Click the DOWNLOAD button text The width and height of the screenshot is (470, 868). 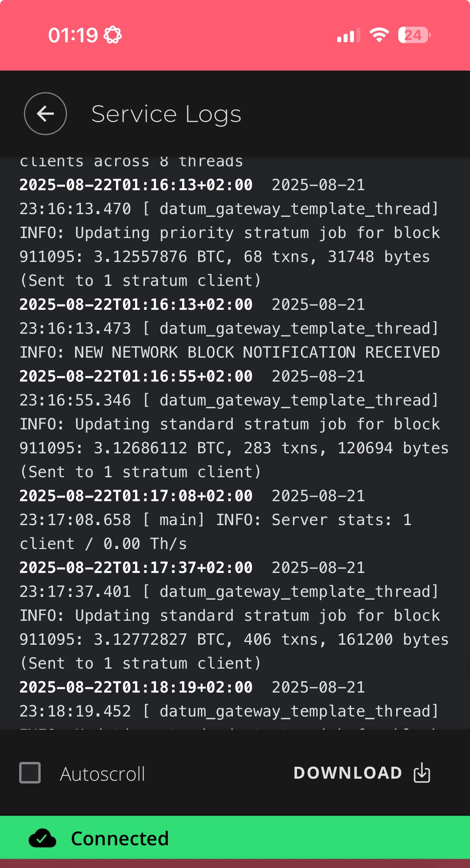click(348, 773)
